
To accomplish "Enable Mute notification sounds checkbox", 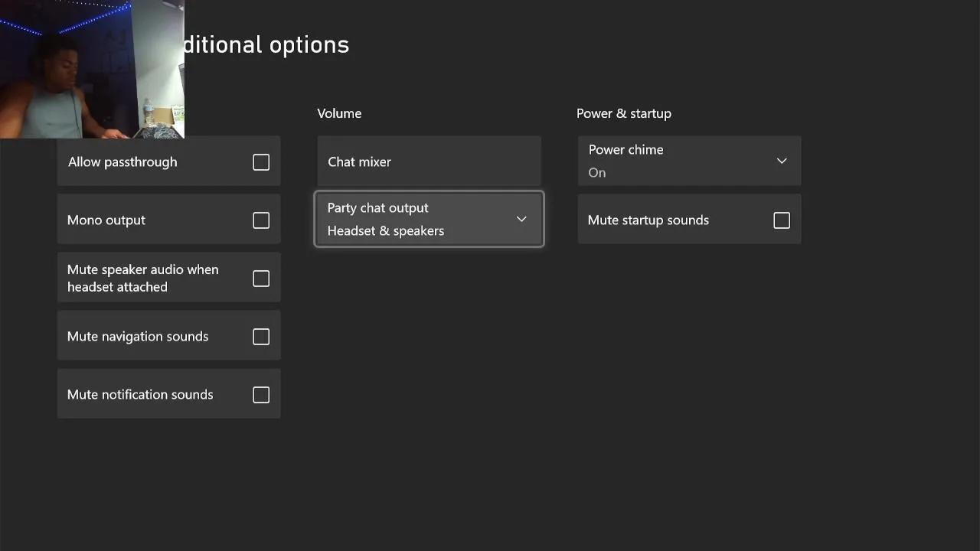I will point(261,395).
